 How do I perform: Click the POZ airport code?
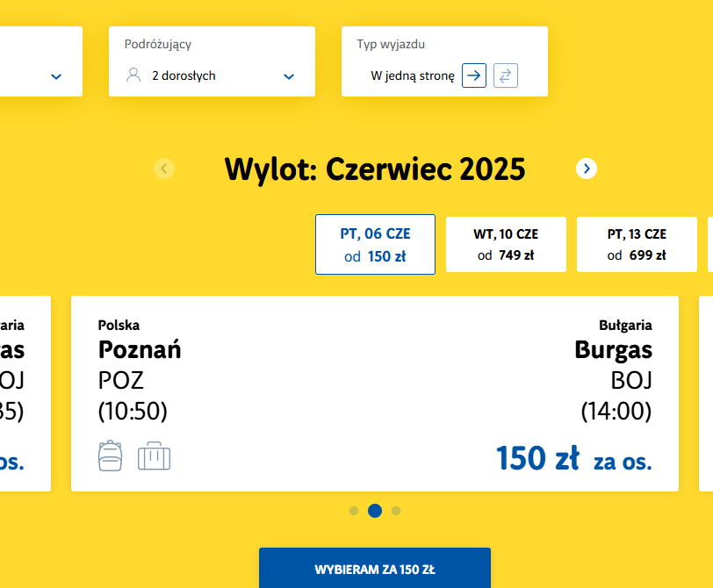(x=121, y=380)
